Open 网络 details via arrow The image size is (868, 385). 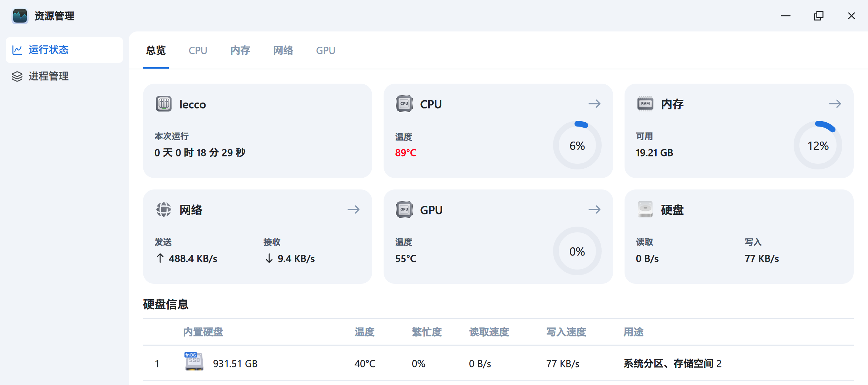353,209
